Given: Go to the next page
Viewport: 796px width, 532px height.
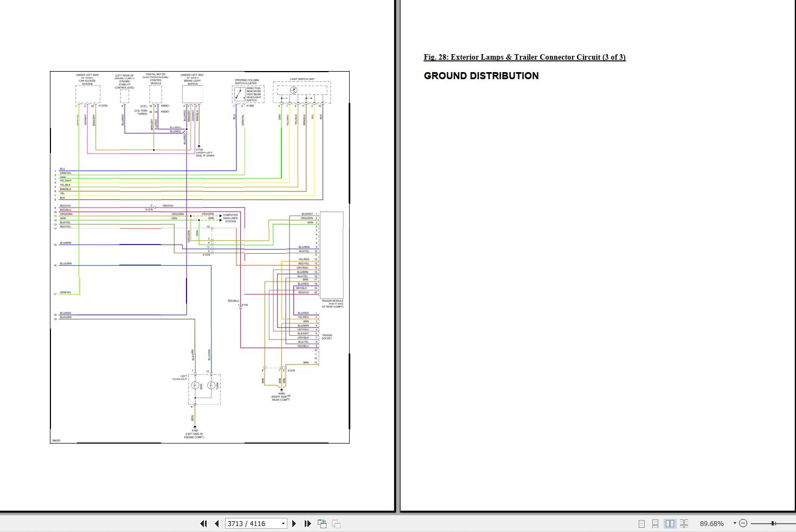Looking at the screenshot, I should [294, 523].
